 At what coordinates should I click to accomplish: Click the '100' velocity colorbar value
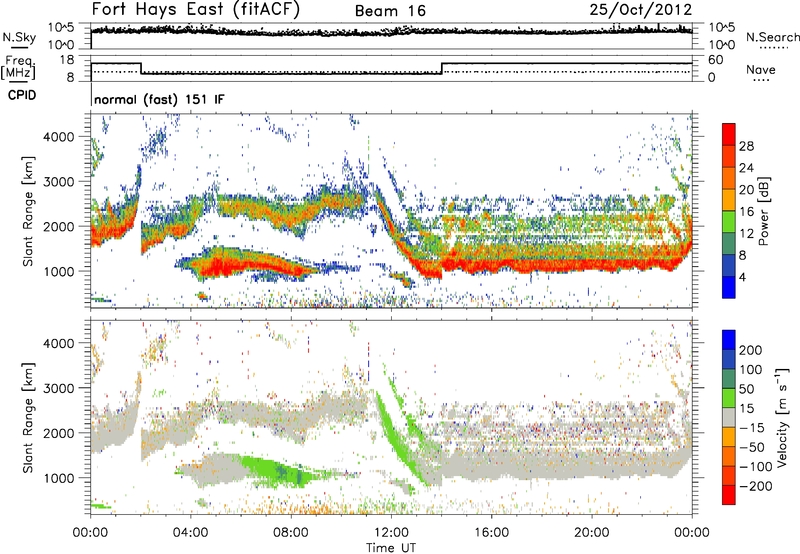[x=751, y=369]
